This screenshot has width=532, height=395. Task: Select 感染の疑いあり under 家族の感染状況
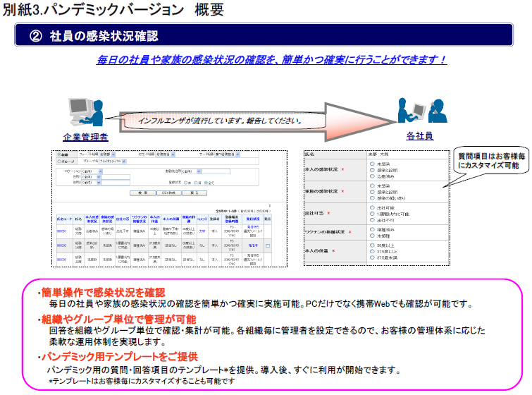pos(372,198)
